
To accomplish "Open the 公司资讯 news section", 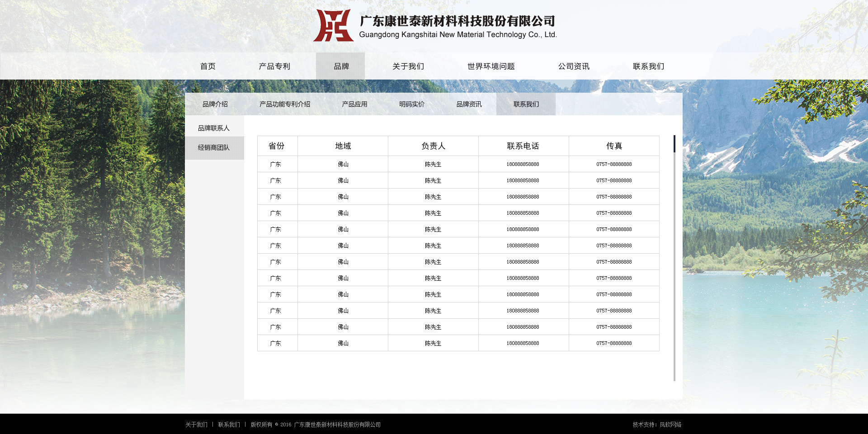I will pyautogui.click(x=574, y=66).
